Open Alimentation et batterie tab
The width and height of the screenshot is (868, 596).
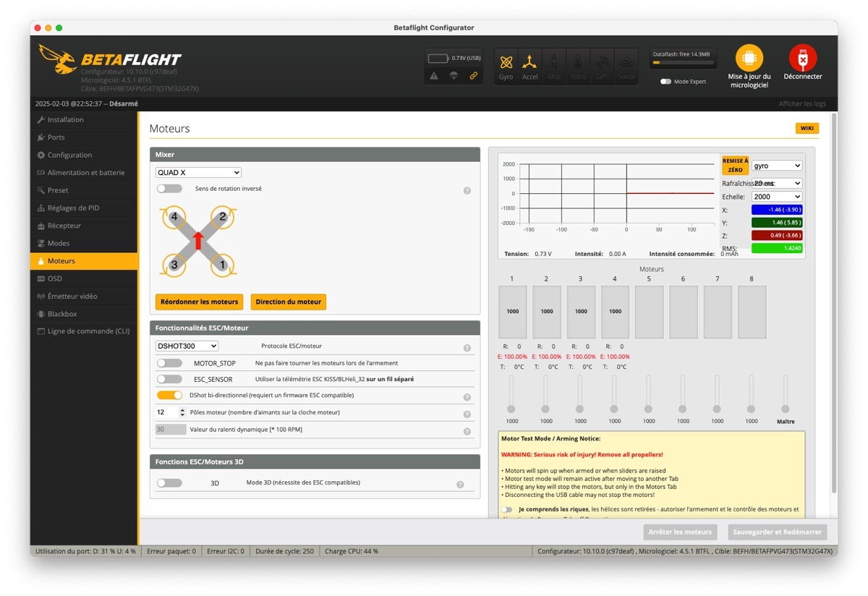(84, 173)
